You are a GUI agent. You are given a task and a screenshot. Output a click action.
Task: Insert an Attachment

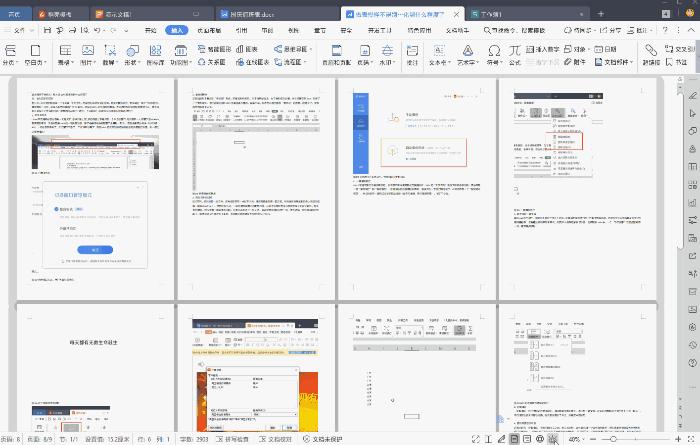[x=575, y=62]
